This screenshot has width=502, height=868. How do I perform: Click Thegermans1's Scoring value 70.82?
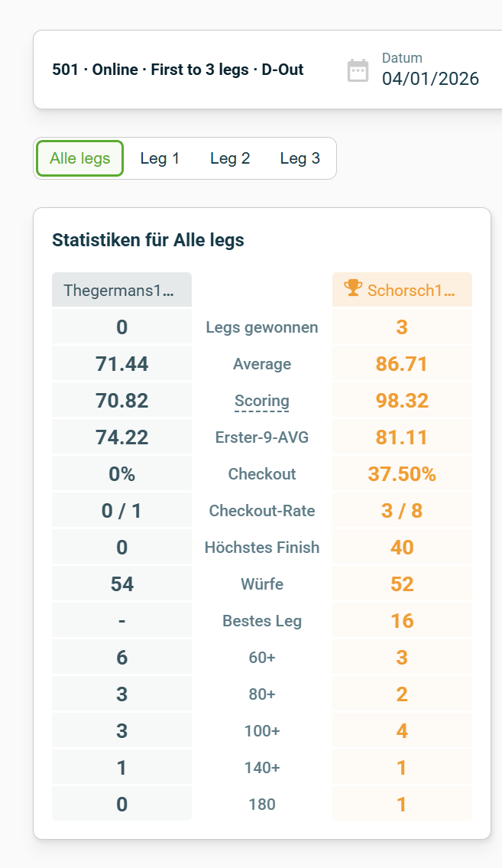click(121, 400)
